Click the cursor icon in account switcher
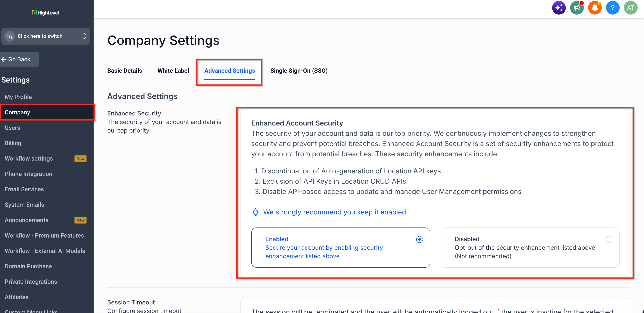The width and height of the screenshot is (644, 313). point(10,36)
